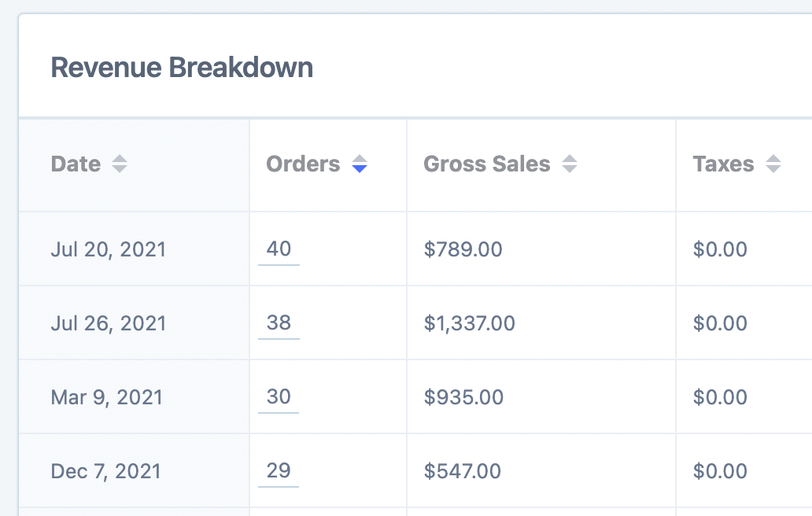
Task: Click the $0.00 taxes cell for Mar 9
Action: pyautogui.click(x=720, y=396)
